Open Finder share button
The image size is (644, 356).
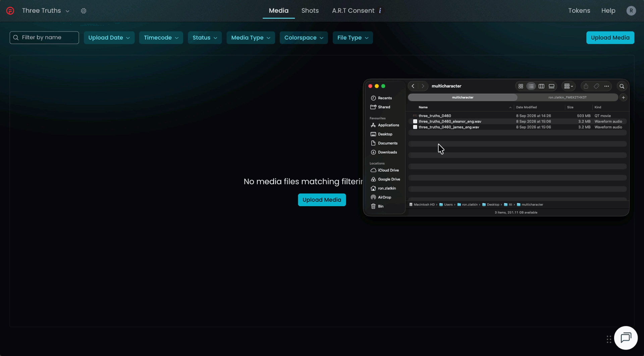(586, 86)
